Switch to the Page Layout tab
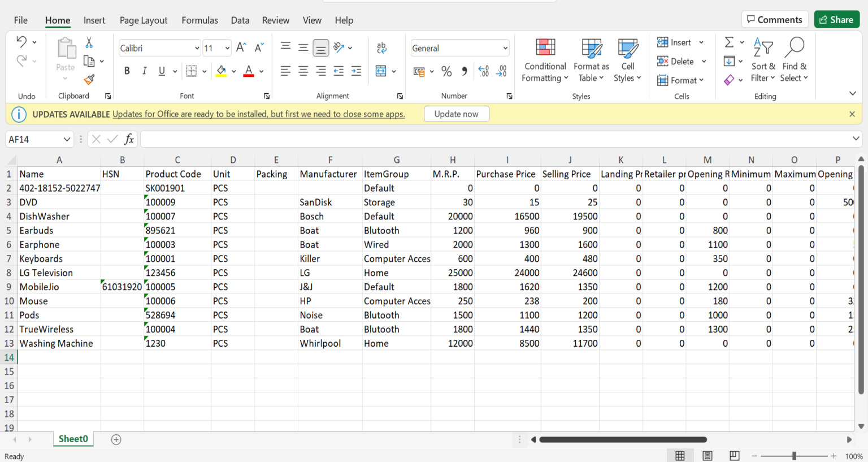Image resolution: width=868 pixels, height=462 pixels. coord(144,20)
